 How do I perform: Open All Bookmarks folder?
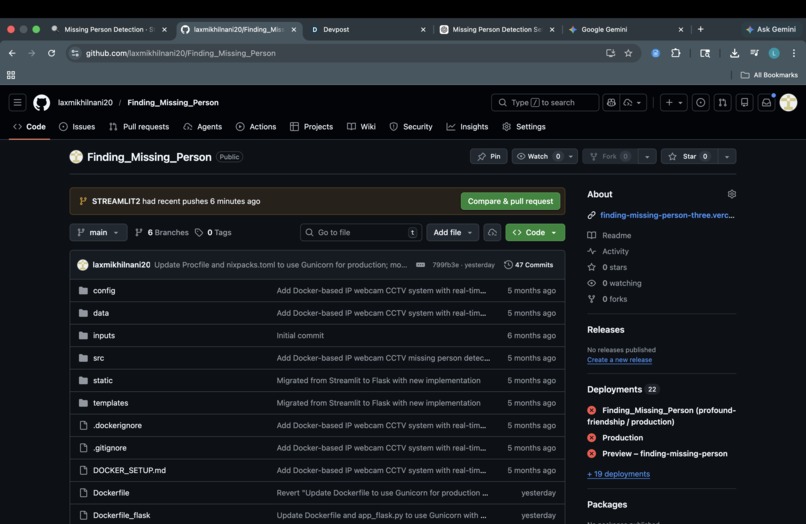pyautogui.click(x=769, y=75)
